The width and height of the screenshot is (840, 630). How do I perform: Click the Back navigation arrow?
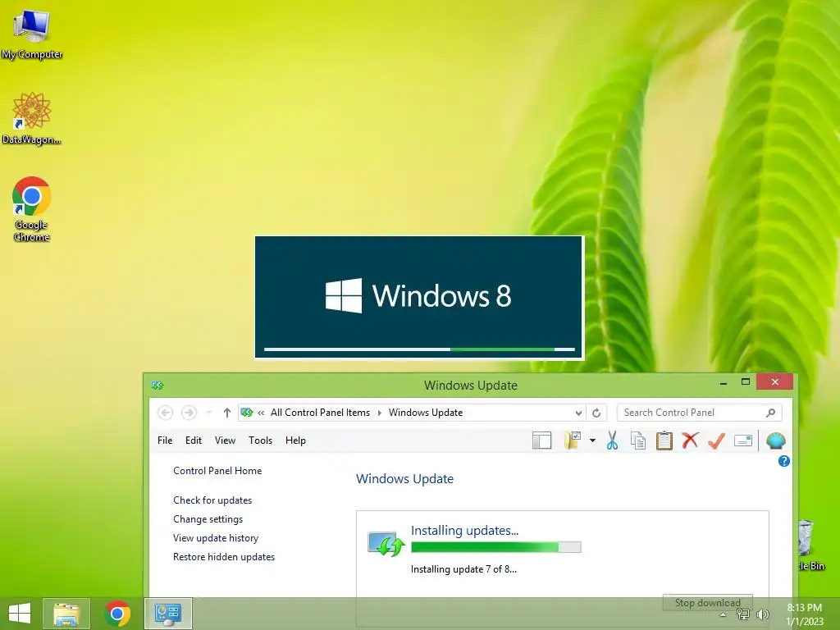[165, 413]
